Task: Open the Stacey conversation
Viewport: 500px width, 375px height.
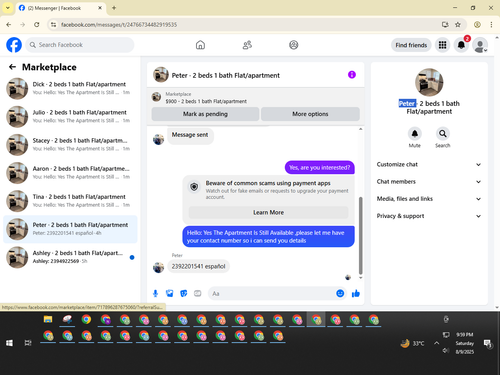Action: coord(70,144)
